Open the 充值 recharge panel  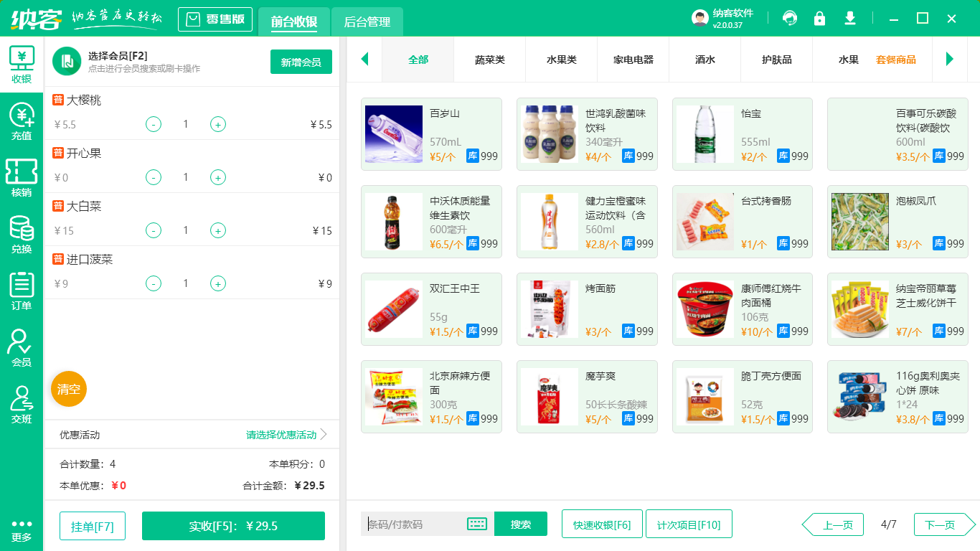click(x=22, y=121)
